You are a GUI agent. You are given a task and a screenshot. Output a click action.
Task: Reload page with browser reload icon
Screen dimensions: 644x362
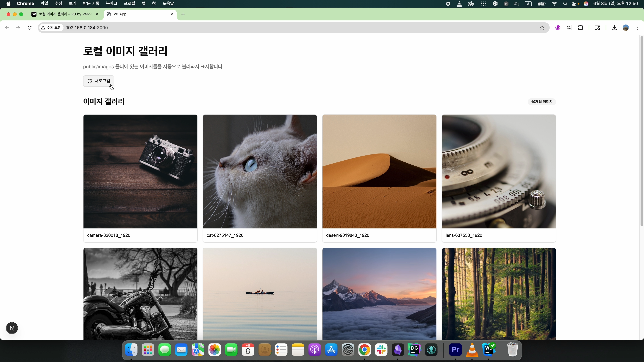pyautogui.click(x=30, y=28)
